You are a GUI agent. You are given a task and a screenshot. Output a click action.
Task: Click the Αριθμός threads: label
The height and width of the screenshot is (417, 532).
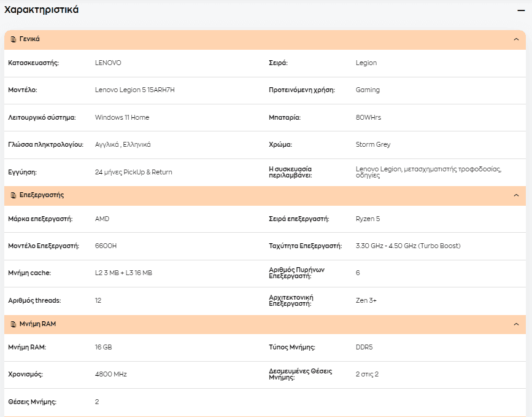click(x=34, y=300)
